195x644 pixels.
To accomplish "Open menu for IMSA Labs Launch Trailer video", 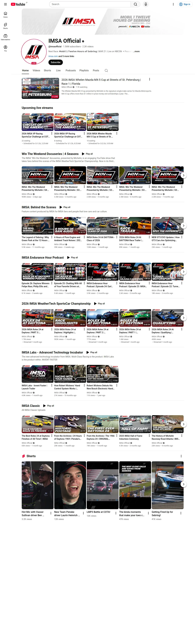I will pyautogui.click(x=52, y=385).
